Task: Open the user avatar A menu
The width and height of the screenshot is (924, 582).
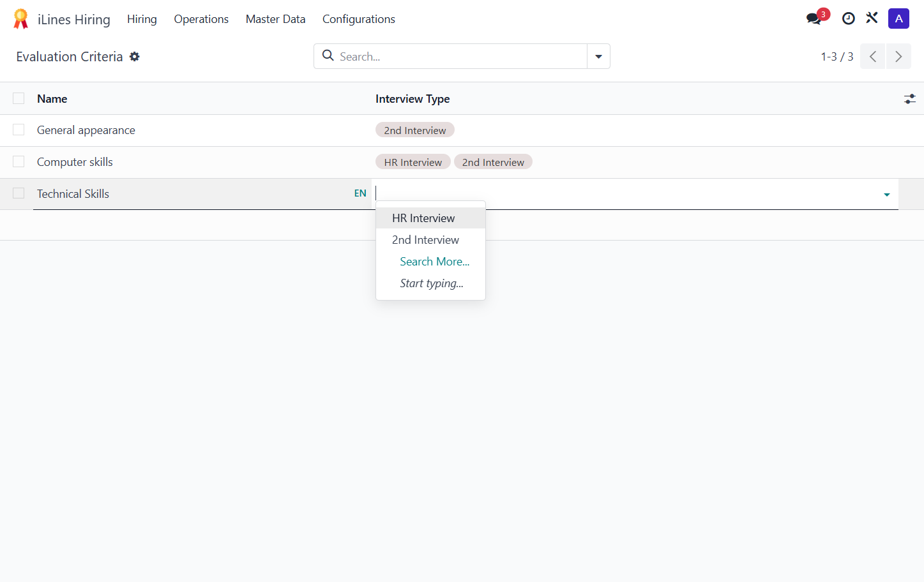Action: pyautogui.click(x=898, y=19)
